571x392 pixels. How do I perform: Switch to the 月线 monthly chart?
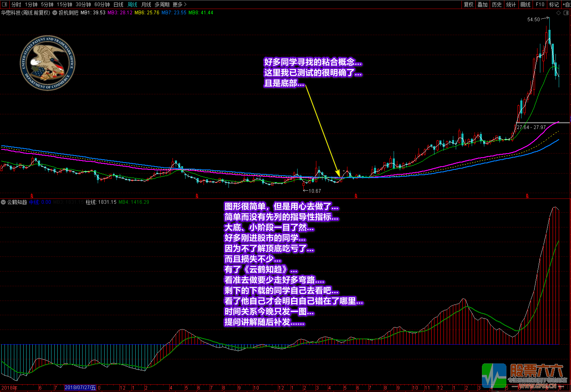pyautogui.click(x=146, y=4)
